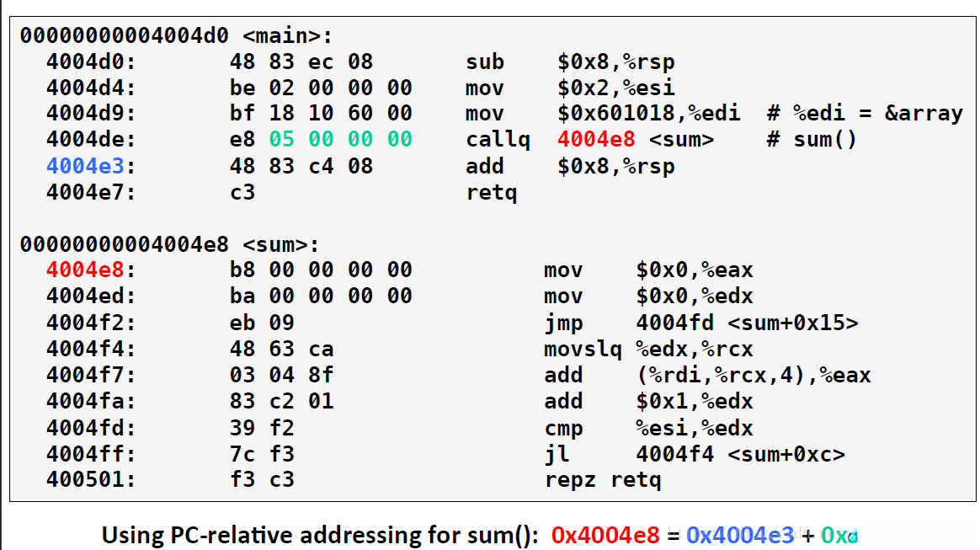Click the operand '%edx,%rcx'
The width and height of the screenshot is (980, 550).
[695, 350]
